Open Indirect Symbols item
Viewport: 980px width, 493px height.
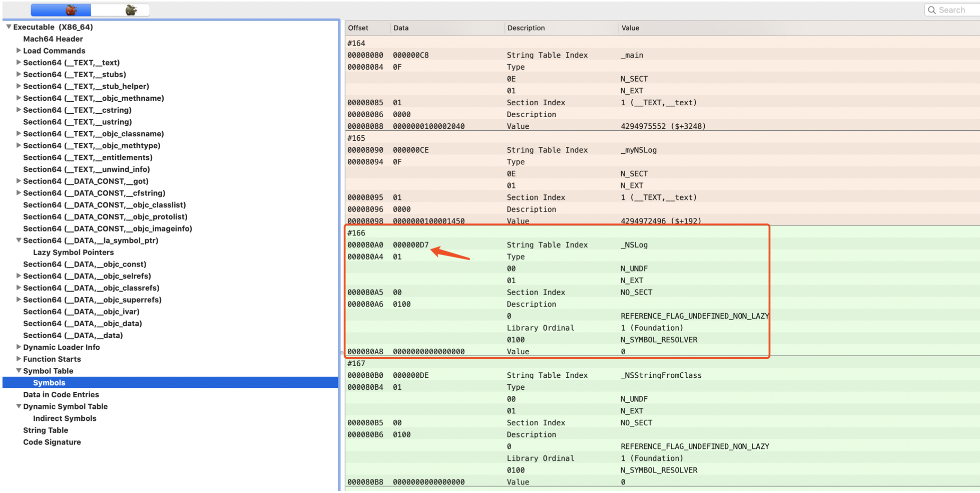coord(65,418)
